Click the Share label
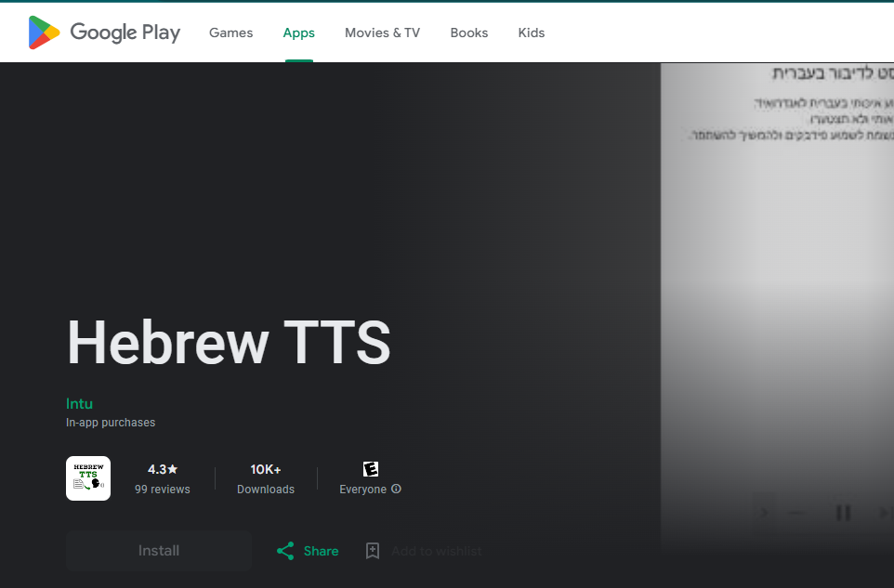 (x=321, y=551)
